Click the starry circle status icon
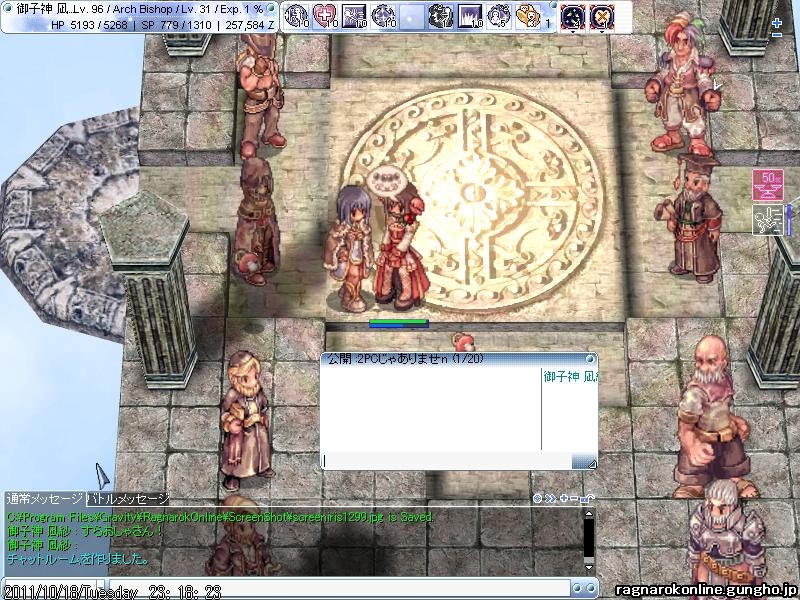800x600 pixels. pos(573,17)
